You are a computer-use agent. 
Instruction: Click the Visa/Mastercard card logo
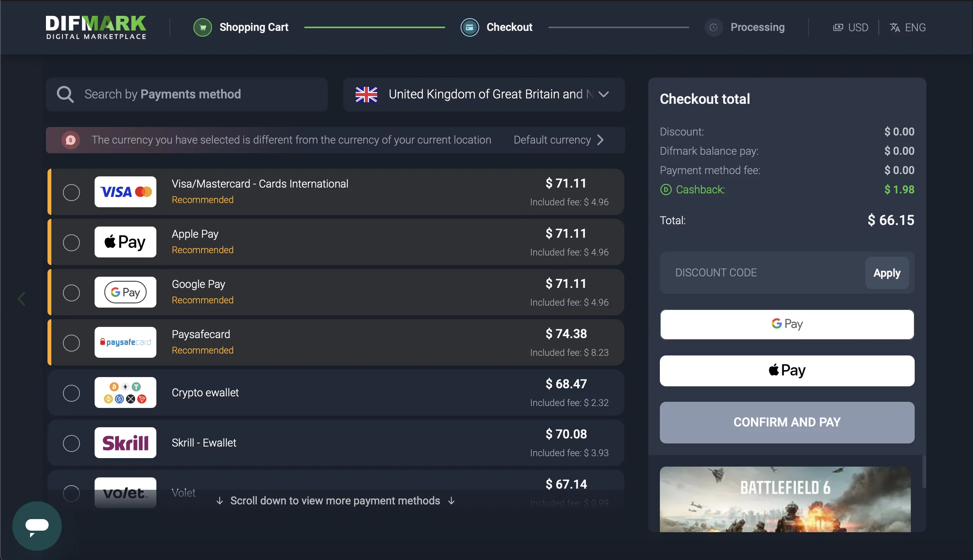[x=125, y=192]
